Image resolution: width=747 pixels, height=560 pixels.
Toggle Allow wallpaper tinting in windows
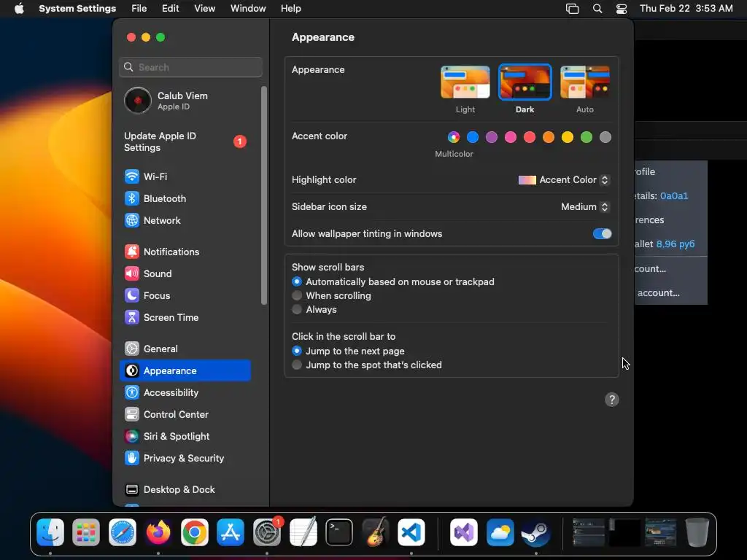[602, 234]
